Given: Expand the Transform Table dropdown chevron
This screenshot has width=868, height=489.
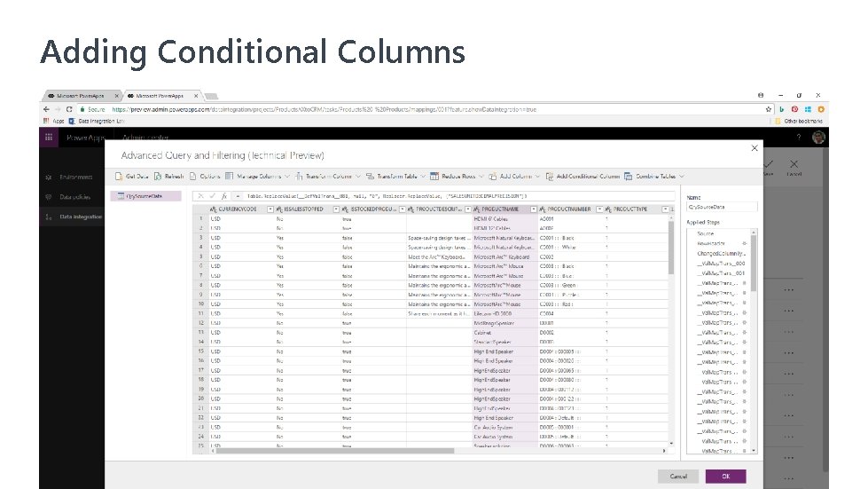Looking at the screenshot, I should 423,177.
